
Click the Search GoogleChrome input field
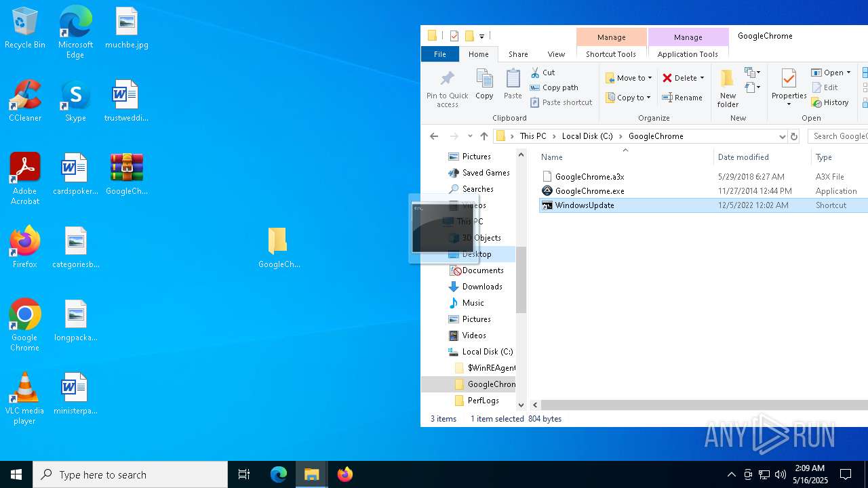(838, 136)
